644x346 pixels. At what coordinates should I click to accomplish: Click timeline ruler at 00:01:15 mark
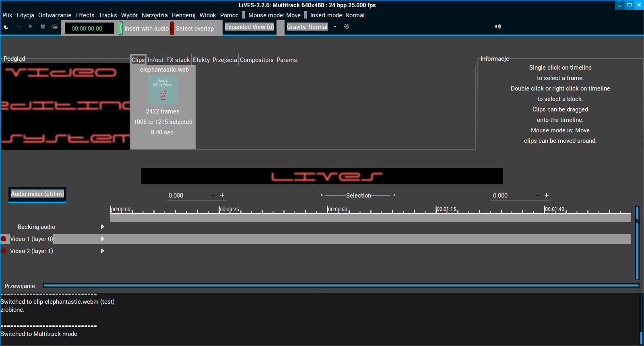(446, 209)
